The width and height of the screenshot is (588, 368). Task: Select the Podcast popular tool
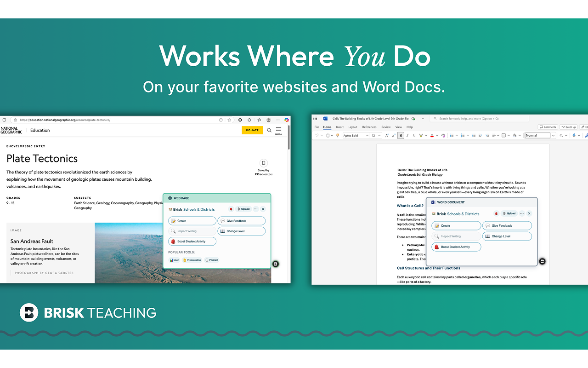coord(212,260)
